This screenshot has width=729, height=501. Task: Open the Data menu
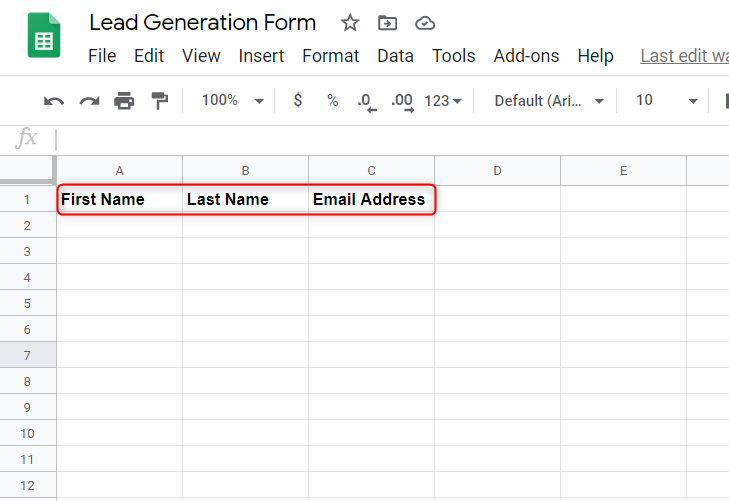(395, 56)
